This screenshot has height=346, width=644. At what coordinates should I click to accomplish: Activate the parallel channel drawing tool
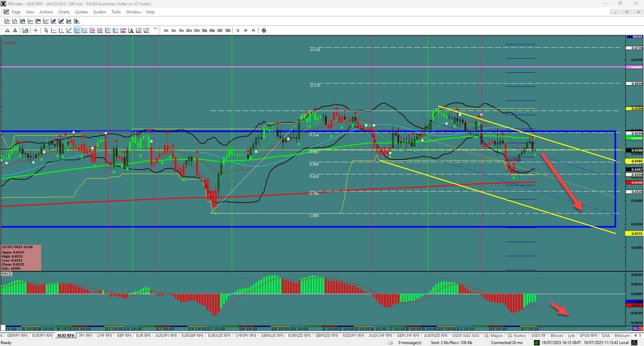pos(77,30)
